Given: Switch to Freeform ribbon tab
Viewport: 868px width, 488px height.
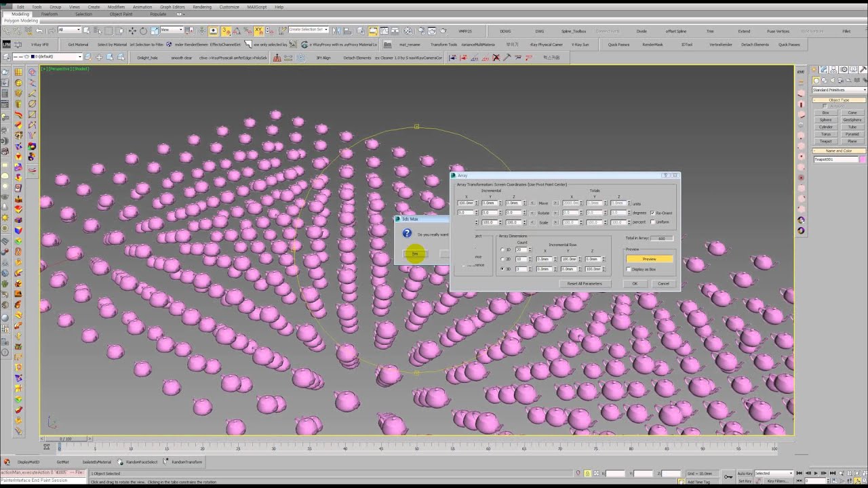Looking at the screenshot, I should coord(50,14).
